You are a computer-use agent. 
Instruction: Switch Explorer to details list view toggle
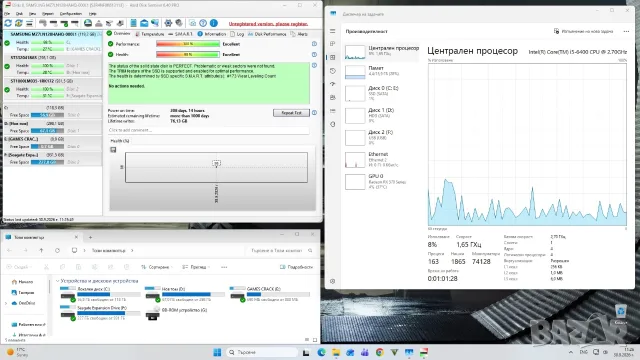tap(307, 340)
